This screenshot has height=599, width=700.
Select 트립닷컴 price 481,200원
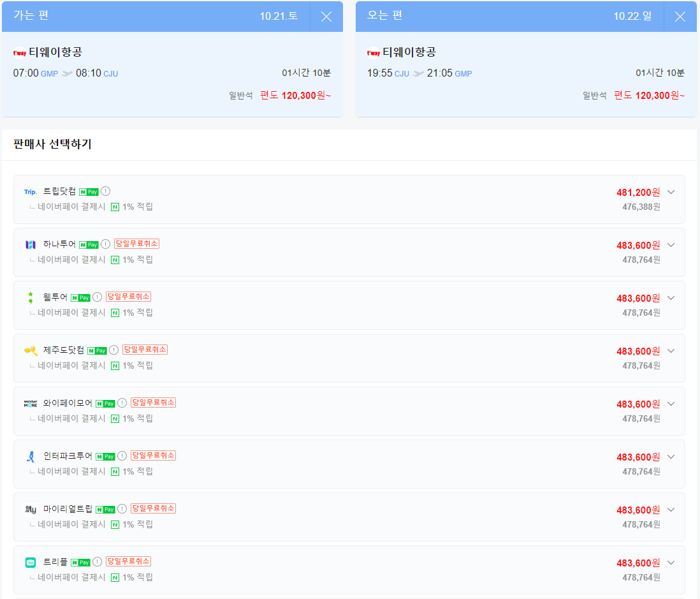[638, 193]
